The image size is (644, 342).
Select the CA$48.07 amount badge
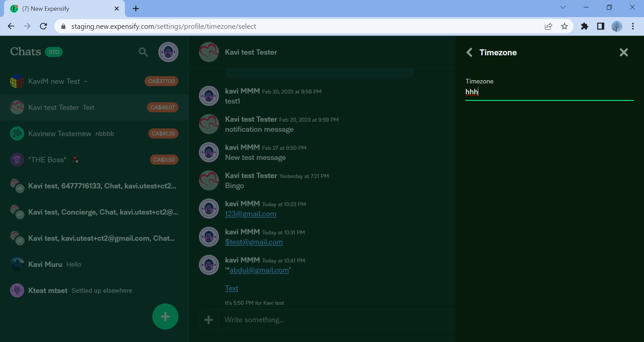162,107
